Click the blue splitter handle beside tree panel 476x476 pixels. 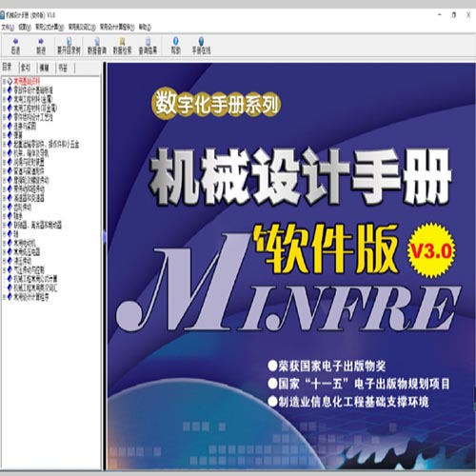[x=105, y=237]
